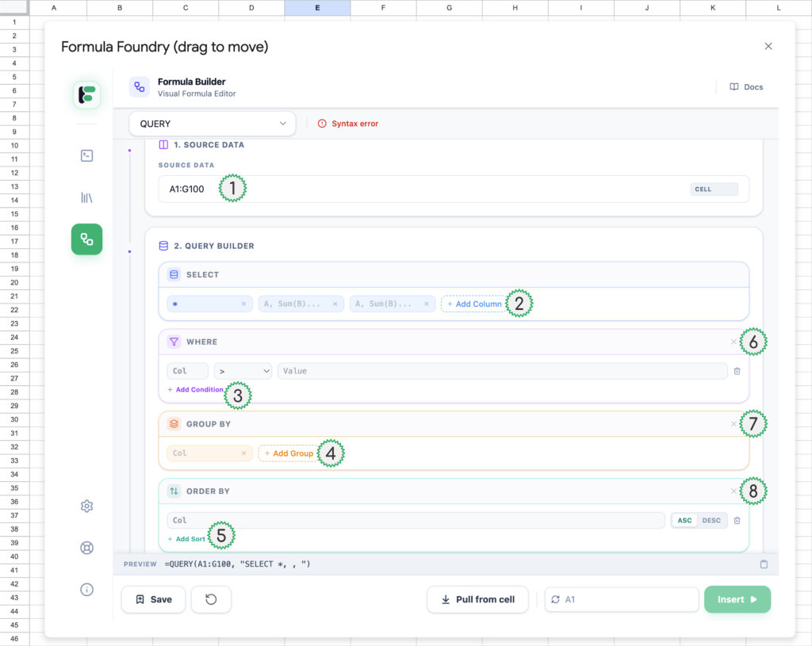
Task: Delete the ORDER BY sort row
Action: [x=737, y=521]
